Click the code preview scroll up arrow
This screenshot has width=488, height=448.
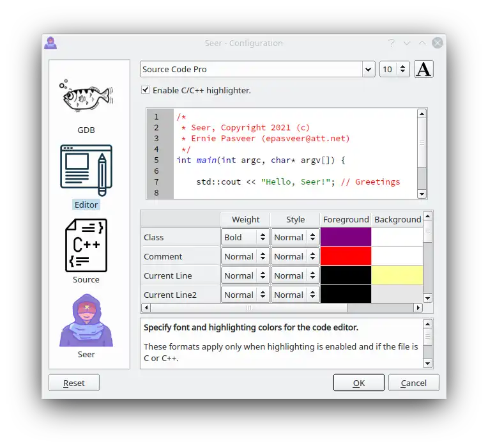coord(422,114)
